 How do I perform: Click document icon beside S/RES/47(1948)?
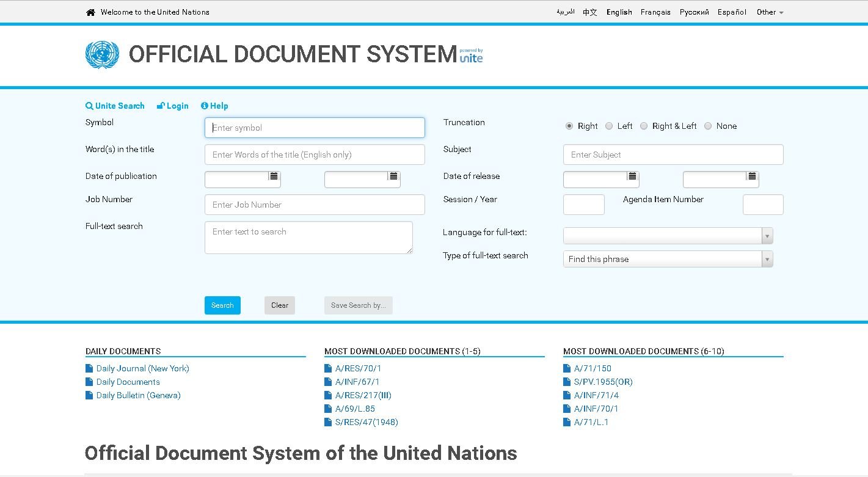(328, 422)
